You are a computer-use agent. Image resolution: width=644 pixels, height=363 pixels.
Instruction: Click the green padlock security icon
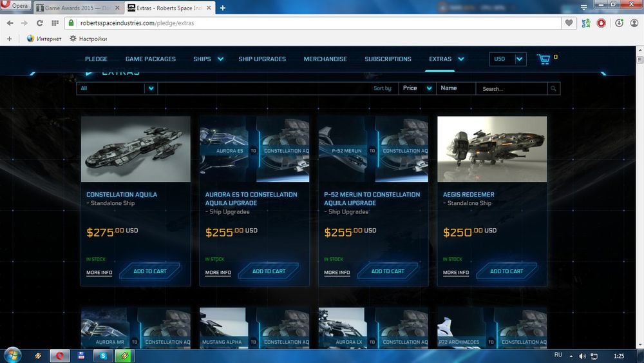pyautogui.click(x=71, y=23)
